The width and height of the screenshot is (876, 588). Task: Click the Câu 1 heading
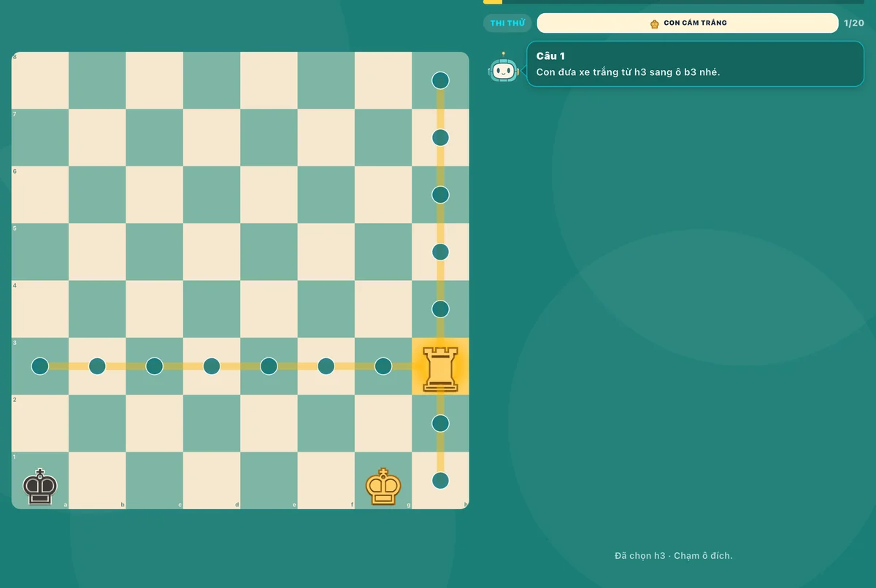[550, 56]
